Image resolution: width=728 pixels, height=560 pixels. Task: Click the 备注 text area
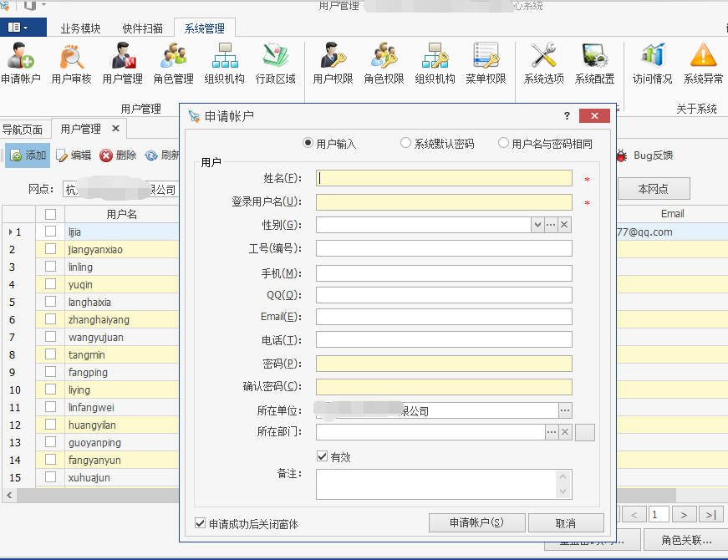coord(444,484)
